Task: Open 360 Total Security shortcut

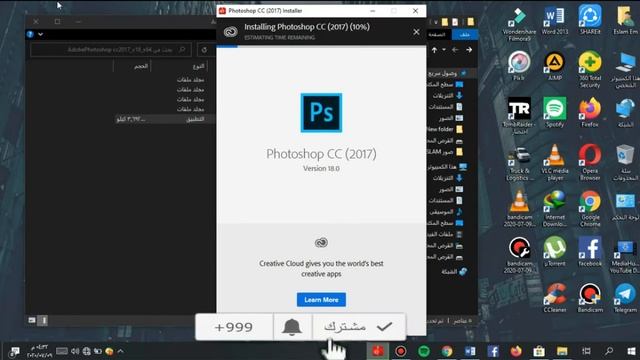Action: point(590,70)
